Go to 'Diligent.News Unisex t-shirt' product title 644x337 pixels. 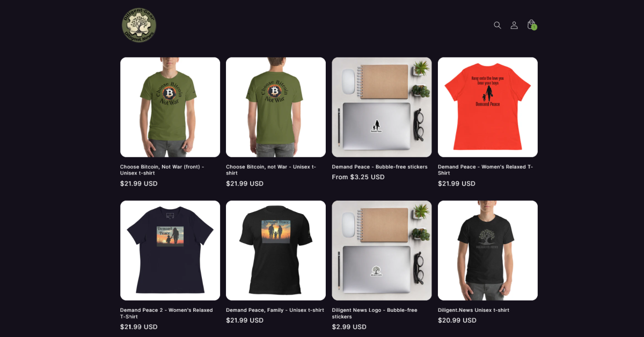pyautogui.click(x=473, y=310)
